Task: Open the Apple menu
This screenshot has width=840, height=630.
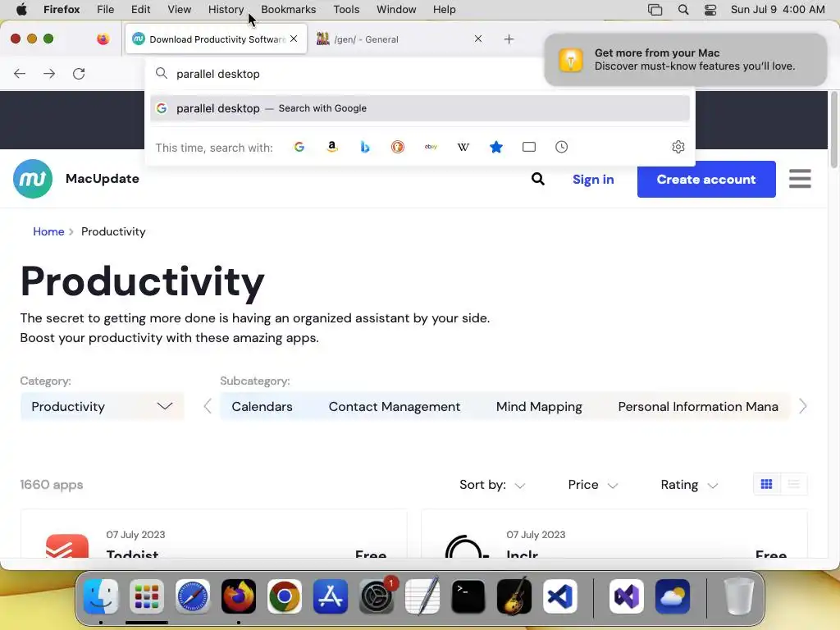Action: pyautogui.click(x=21, y=9)
